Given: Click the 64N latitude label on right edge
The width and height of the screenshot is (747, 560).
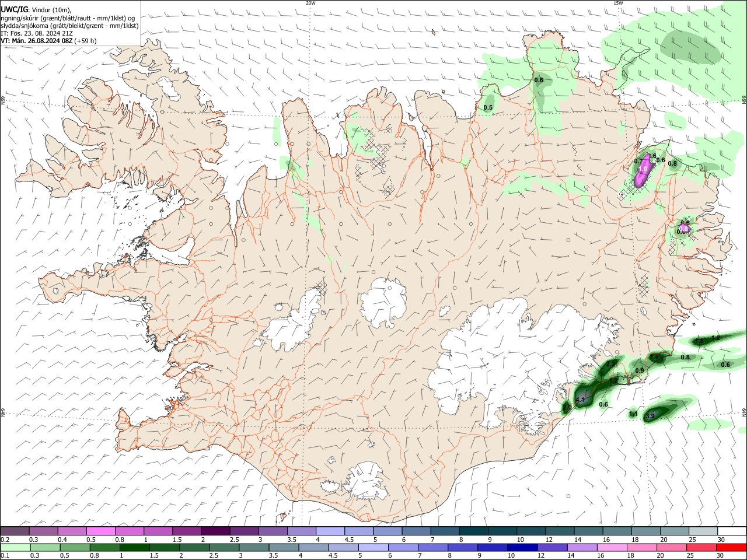Looking at the screenshot, I should (744, 412).
